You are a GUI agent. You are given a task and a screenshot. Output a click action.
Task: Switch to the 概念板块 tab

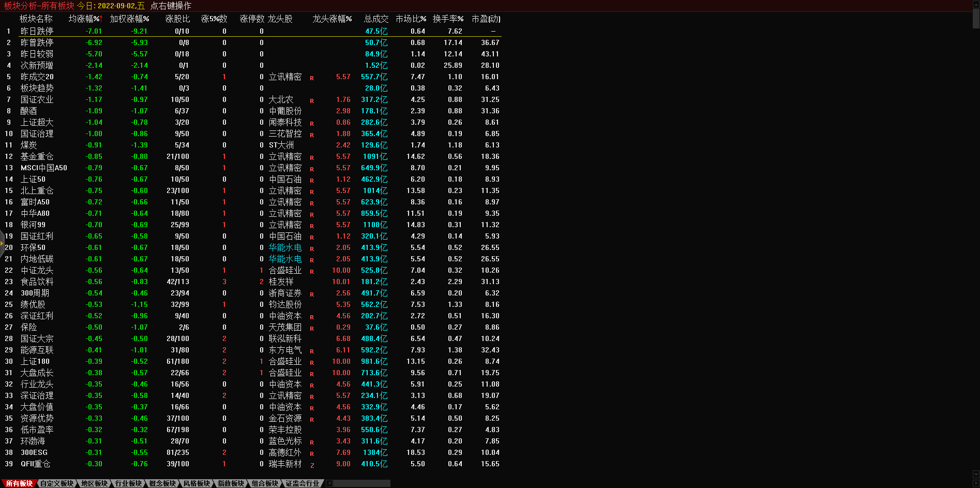click(x=162, y=483)
